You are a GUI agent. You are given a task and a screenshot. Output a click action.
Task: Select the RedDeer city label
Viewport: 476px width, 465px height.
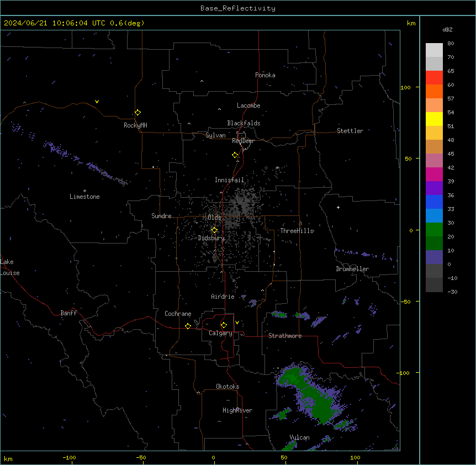point(243,141)
